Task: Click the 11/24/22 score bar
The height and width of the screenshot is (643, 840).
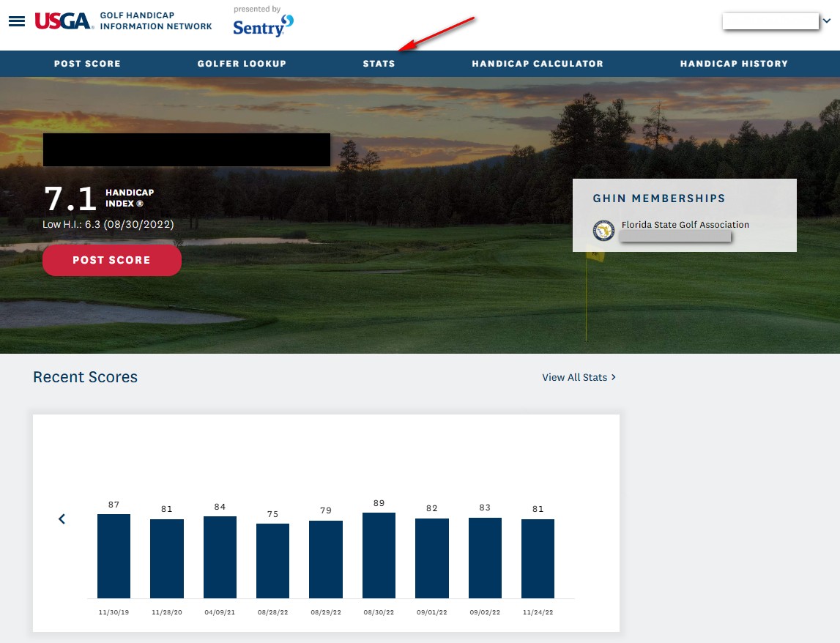Action: tap(538, 559)
